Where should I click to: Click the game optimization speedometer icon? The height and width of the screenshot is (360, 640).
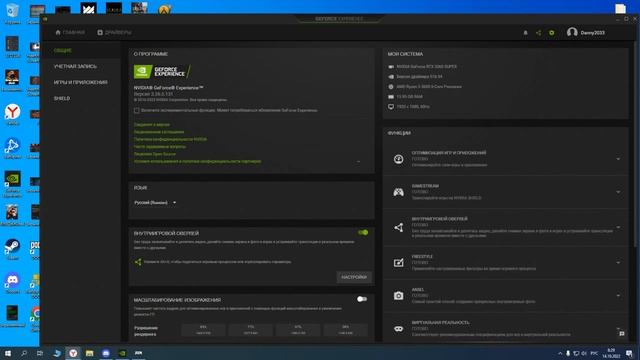click(x=398, y=159)
